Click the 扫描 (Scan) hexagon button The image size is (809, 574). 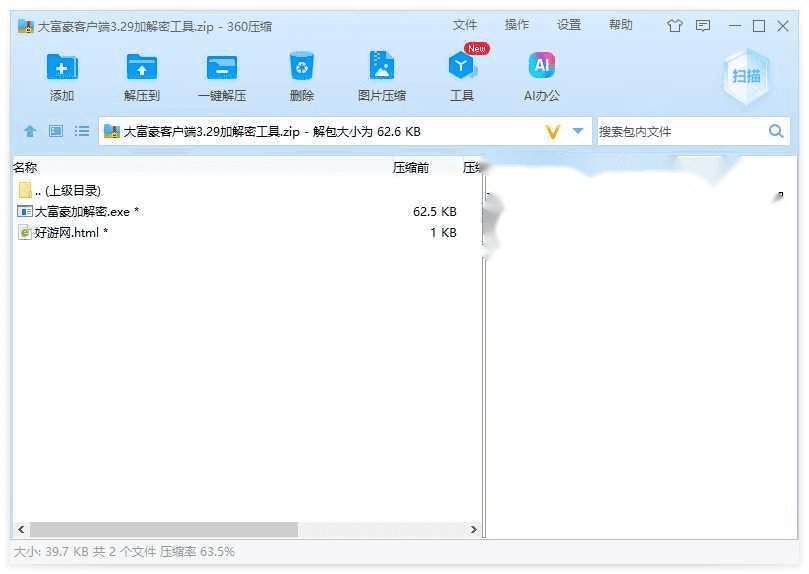(x=746, y=76)
